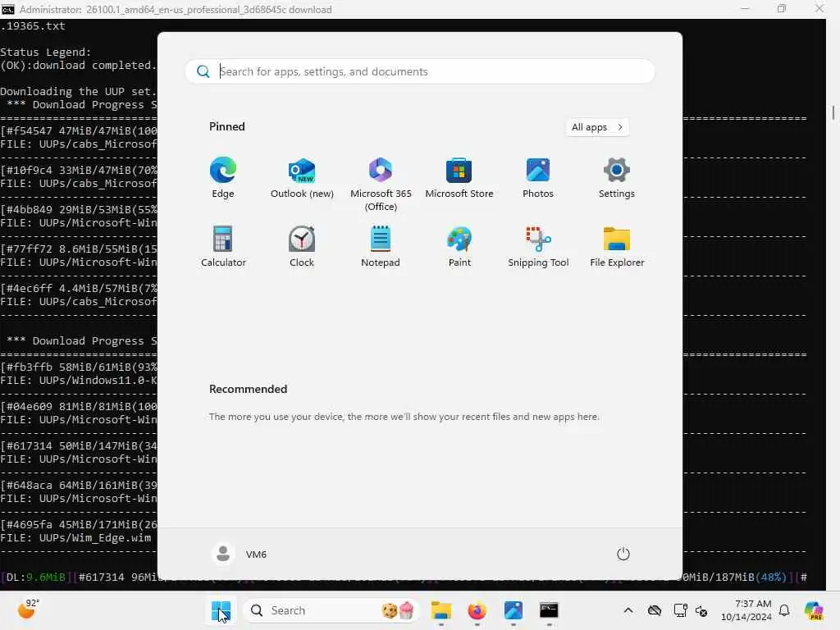The height and width of the screenshot is (630, 840).
Task: Focus the Start menu search field
Action: 420,71
